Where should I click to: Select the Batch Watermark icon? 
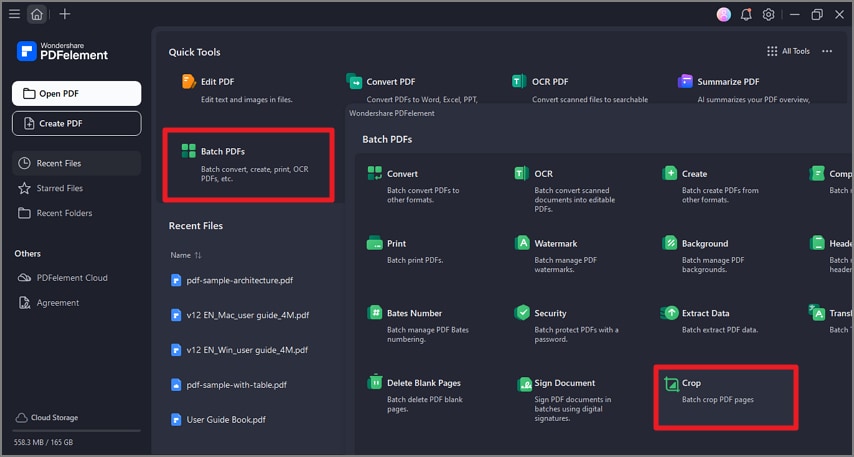tap(521, 243)
